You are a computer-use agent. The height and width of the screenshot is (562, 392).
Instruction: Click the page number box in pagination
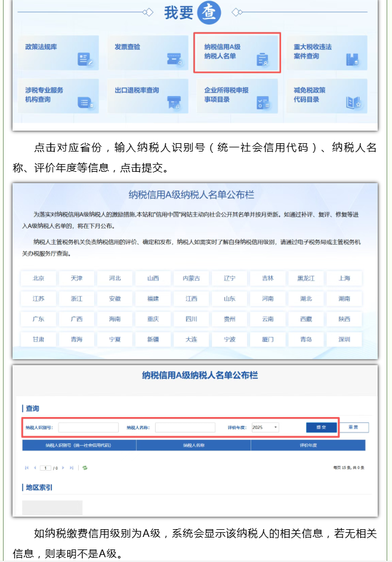click(45, 468)
